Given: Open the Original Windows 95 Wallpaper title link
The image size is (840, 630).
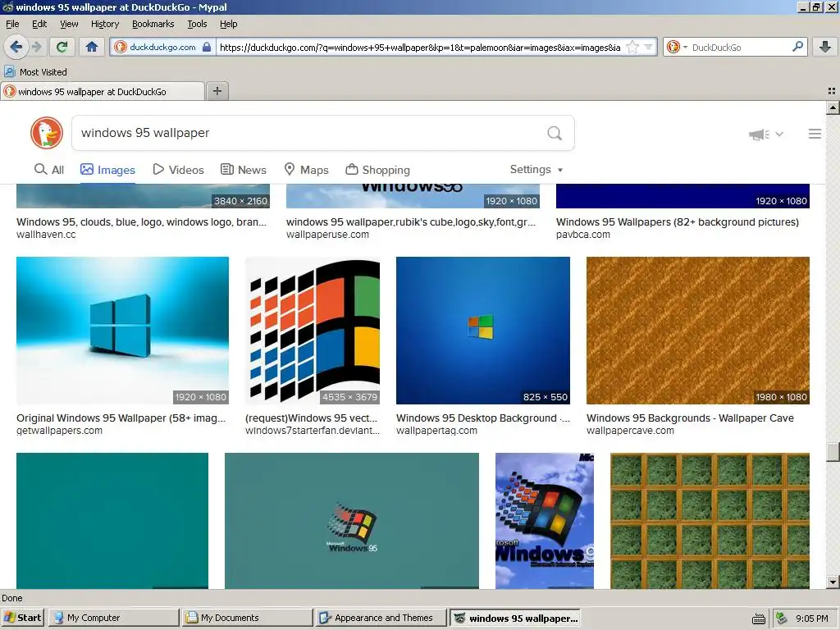Looking at the screenshot, I should (121, 418).
